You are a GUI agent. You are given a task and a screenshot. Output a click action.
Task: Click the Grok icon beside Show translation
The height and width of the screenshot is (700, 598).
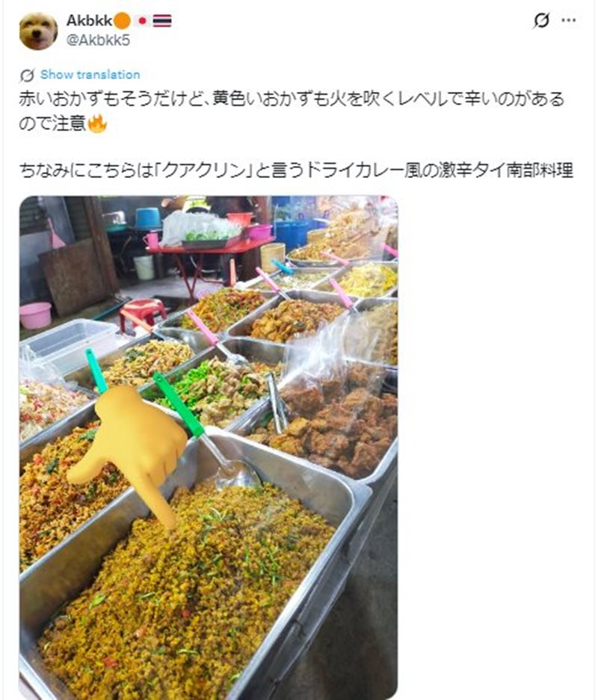coord(27,75)
